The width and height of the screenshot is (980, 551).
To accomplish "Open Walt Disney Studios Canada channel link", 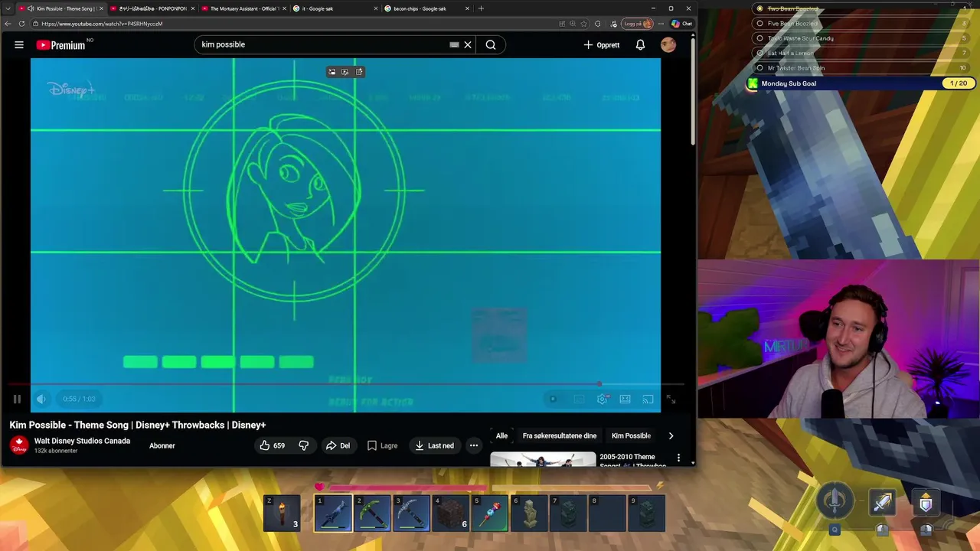I will pos(82,441).
